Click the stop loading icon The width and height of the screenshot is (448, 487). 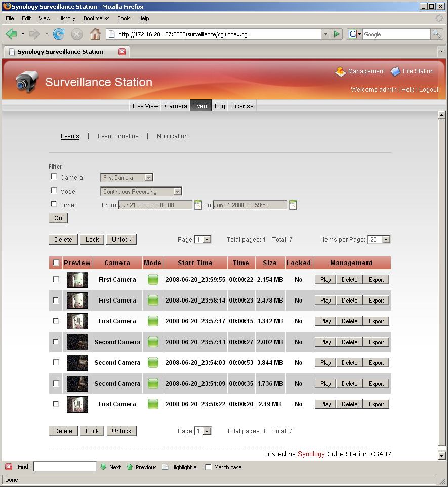(76, 34)
